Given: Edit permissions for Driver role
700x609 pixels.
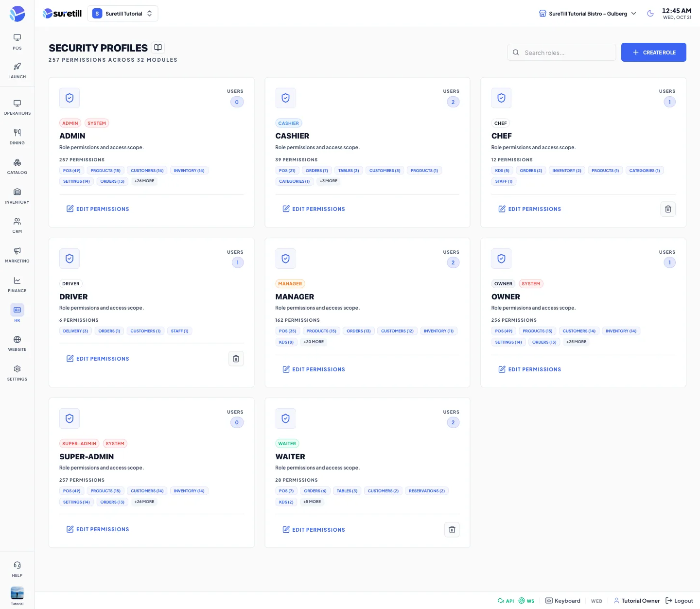Looking at the screenshot, I should 98,359.
